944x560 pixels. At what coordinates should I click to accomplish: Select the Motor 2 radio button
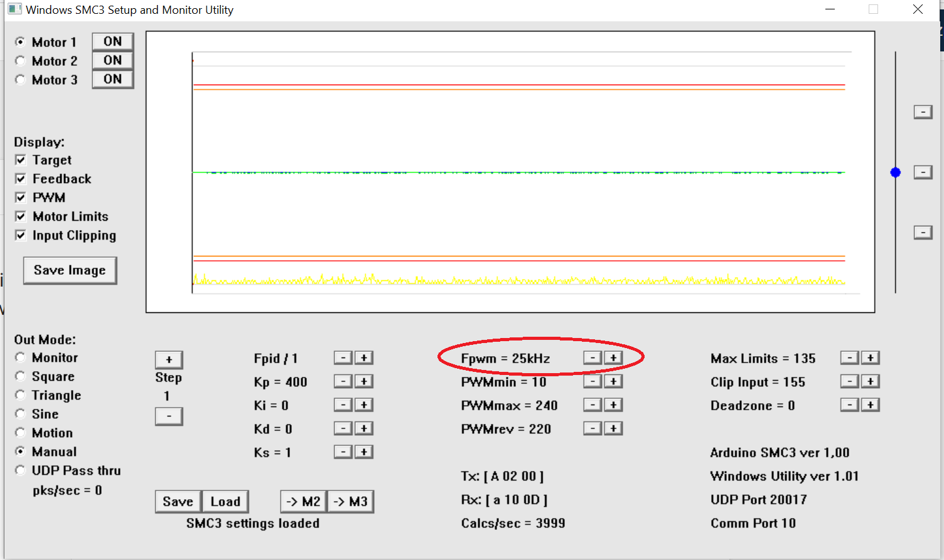[x=21, y=61]
